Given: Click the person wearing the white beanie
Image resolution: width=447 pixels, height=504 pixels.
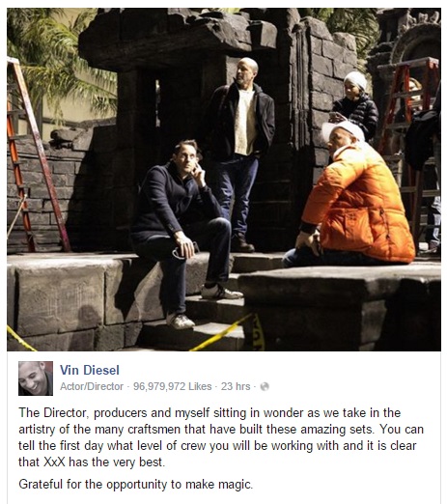Looking at the screenshot, I should (355, 104).
